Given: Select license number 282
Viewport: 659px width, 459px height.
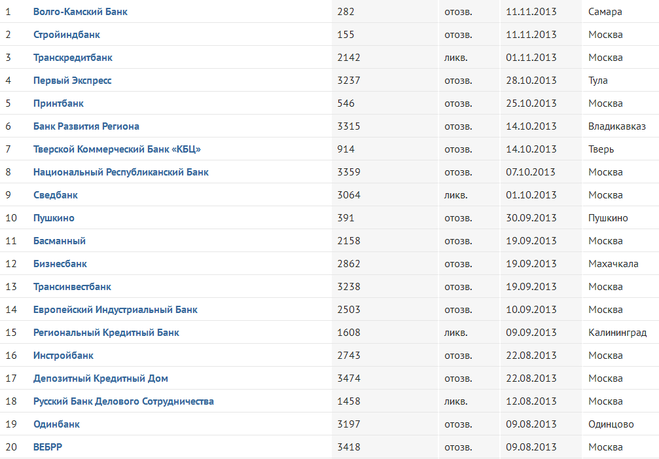Looking at the screenshot, I should [x=345, y=12].
